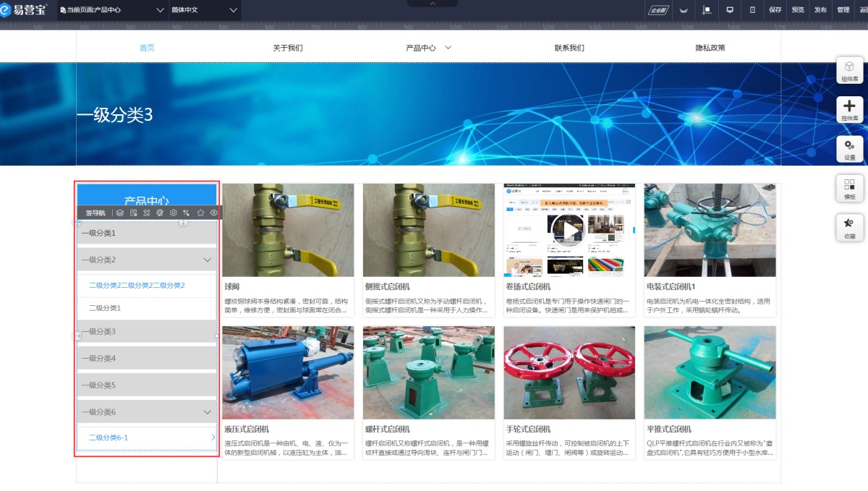Image resolution: width=868 pixels, height=491 pixels.
Task: Toggle the eye visibility icon in 竖导航 toolbar
Action: coord(213,213)
